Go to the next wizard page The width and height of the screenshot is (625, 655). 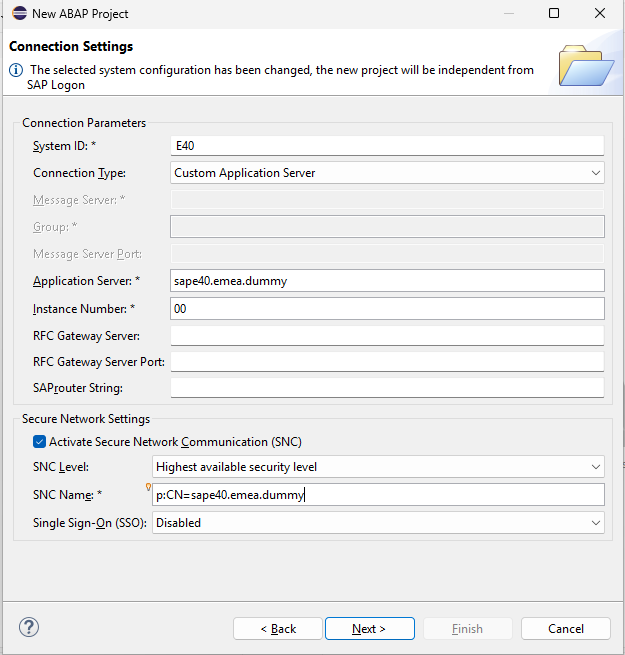click(x=370, y=628)
